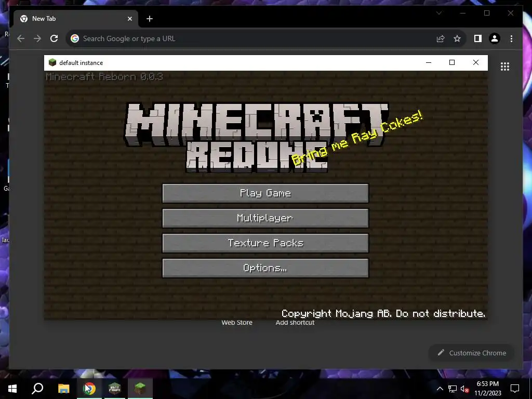Image resolution: width=532 pixels, height=399 pixels.
Task: Maximize the default instance window
Action: (452, 62)
